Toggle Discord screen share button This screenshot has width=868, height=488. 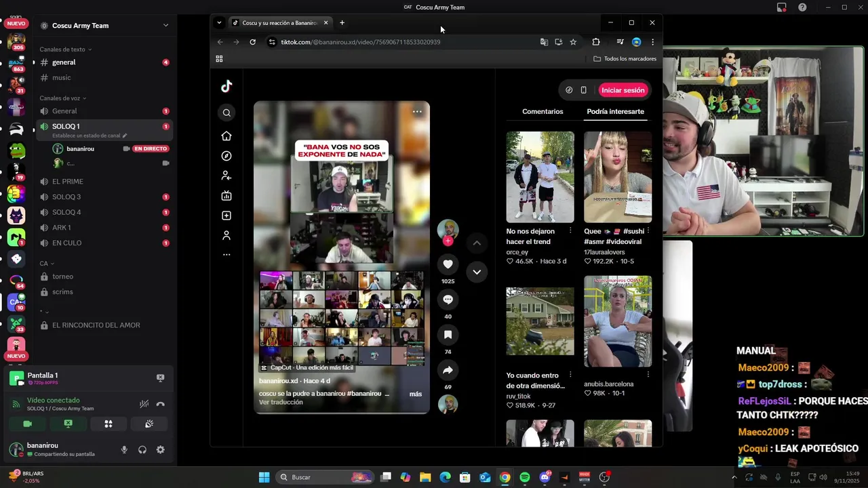click(x=68, y=424)
